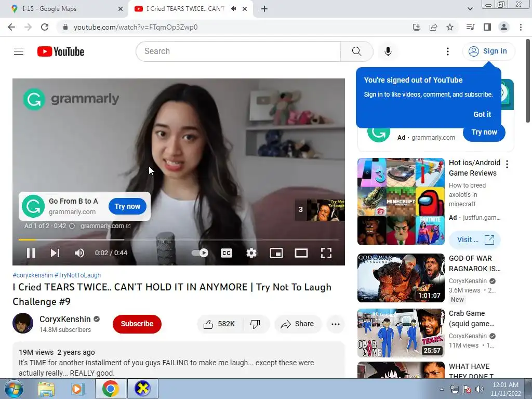Launch Windows Media Player from the taskbar
Screen dimensions: 532x399
(77, 389)
